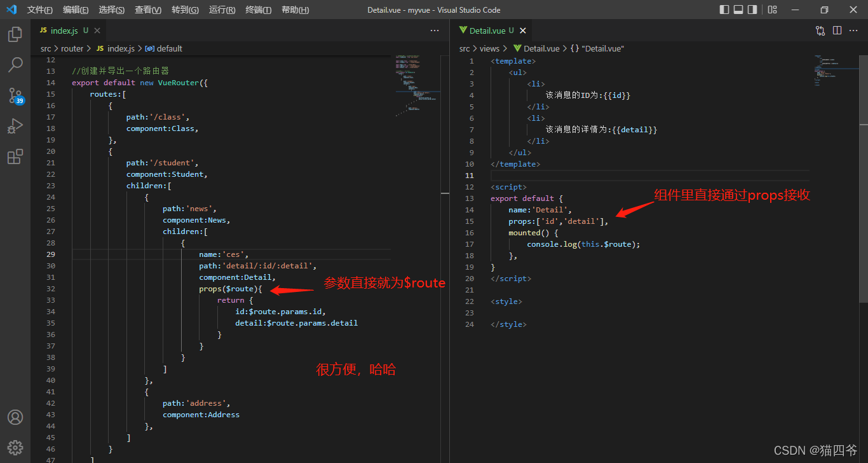The height and width of the screenshot is (463, 868).
Task: Click index.js breadcrumb item
Action: click(116, 48)
